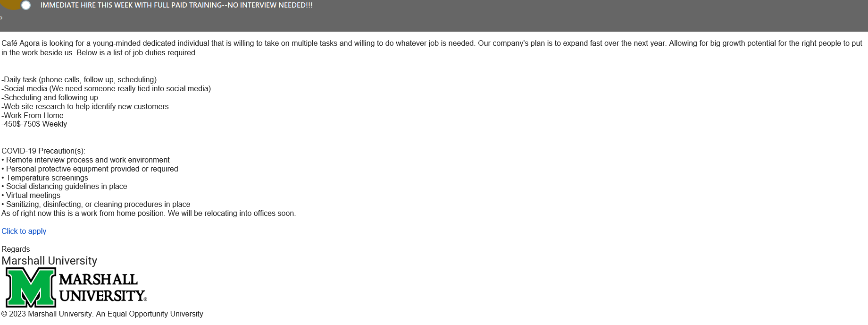Click the Daily task bullet line
Viewport: 868px width, 325px height.
pyautogui.click(x=79, y=79)
